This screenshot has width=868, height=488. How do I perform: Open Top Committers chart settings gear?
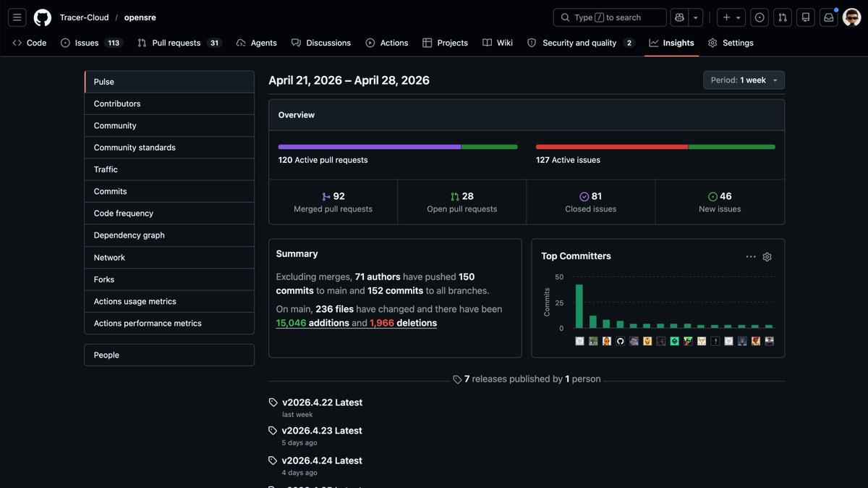click(767, 257)
